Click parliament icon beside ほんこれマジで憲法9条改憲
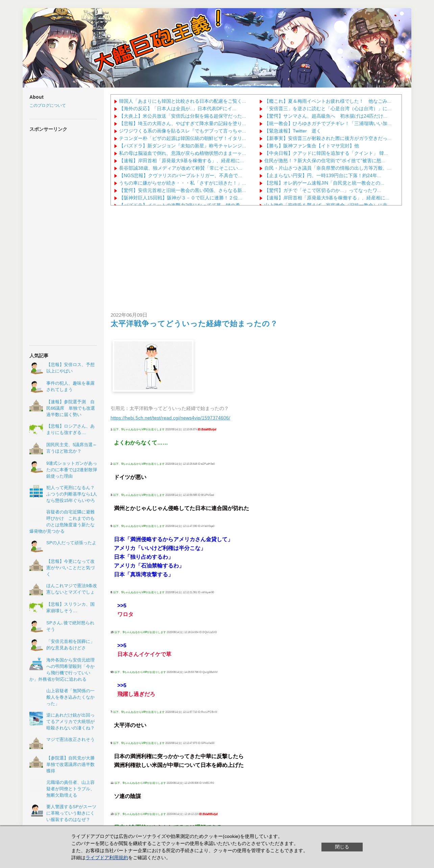434x868 pixels. pyautogui.click(x=36, y=589)
